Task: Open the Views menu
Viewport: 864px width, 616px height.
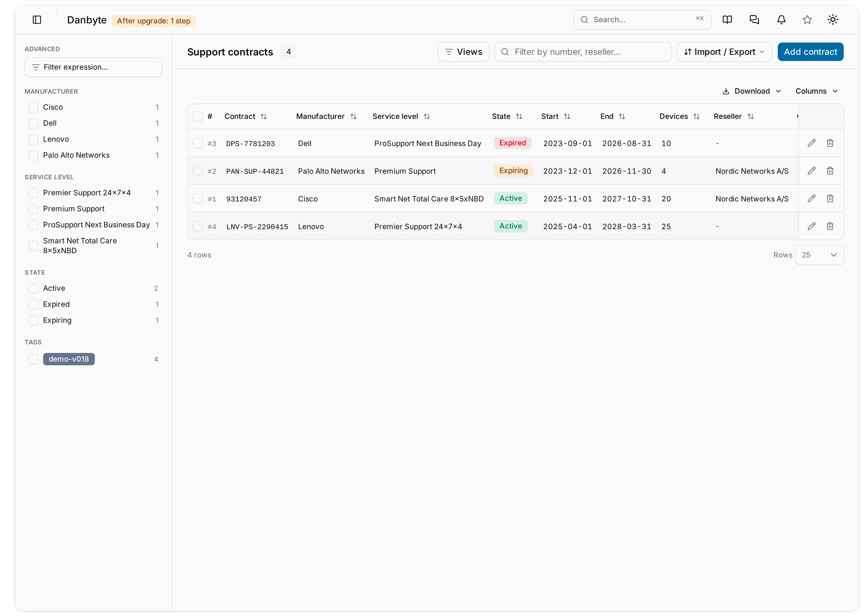Action: coord(464,52)
